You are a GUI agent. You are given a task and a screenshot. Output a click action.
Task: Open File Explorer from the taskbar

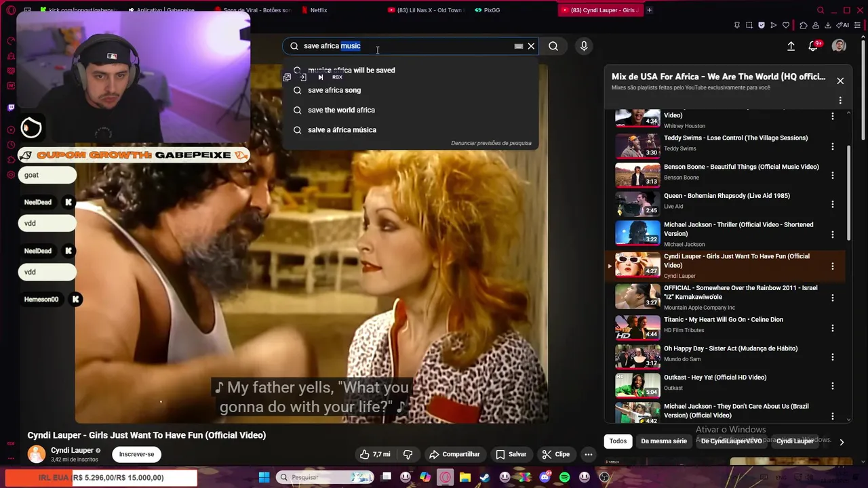coord(465,477)
